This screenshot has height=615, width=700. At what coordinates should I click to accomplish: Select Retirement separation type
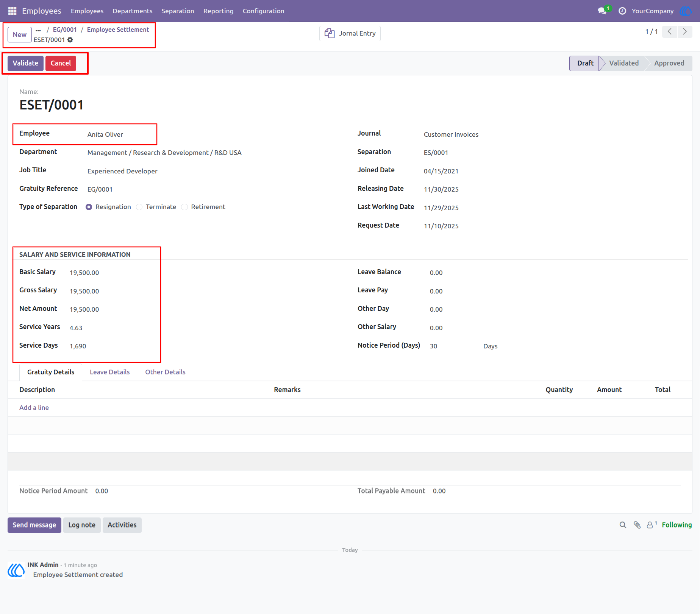184,207
